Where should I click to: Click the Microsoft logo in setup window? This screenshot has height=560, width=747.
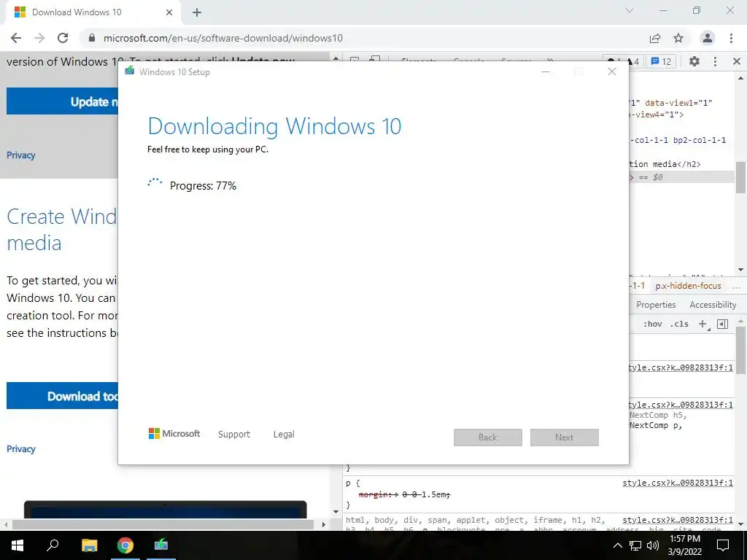174,433
